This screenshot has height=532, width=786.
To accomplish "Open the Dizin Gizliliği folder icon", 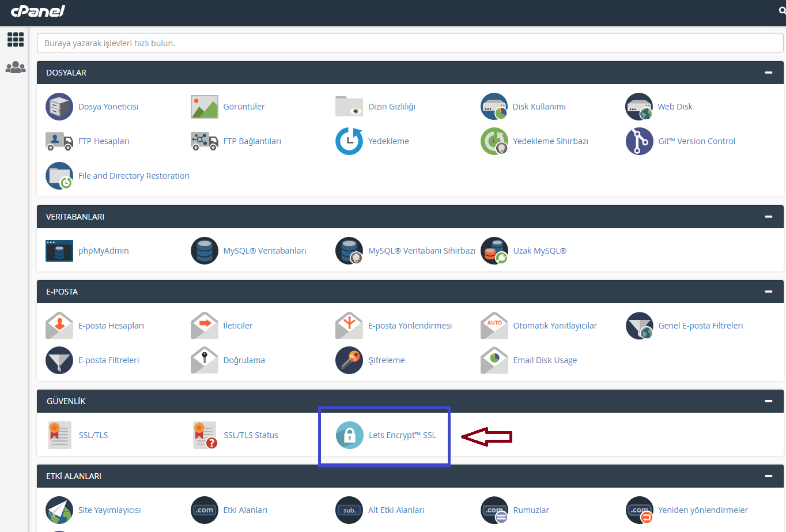I will click(x=349, y=107).
